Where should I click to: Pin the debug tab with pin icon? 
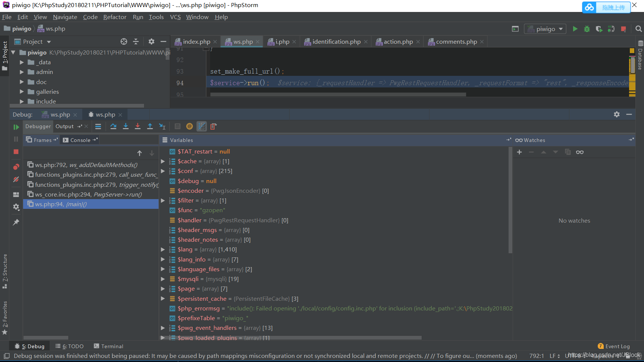(16, 222)
